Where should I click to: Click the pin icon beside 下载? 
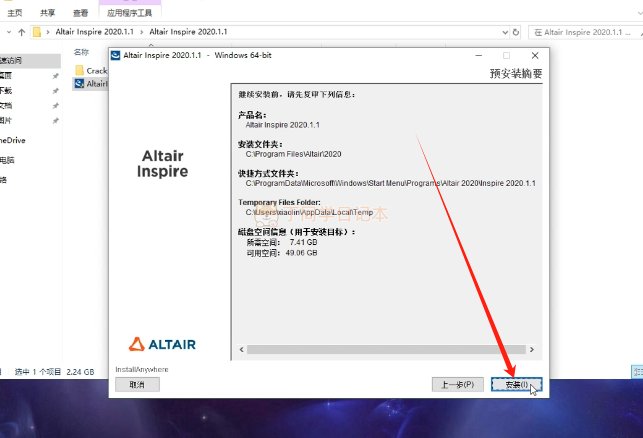point(55,91)
